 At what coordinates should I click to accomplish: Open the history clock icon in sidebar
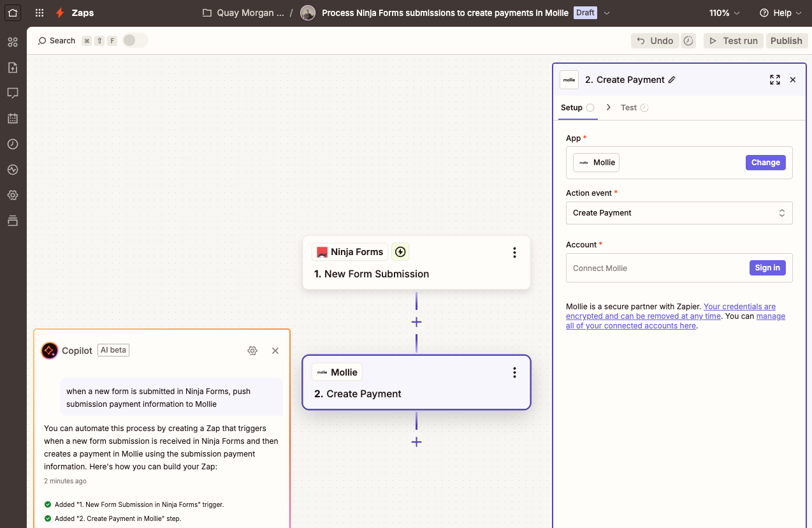click(x=13, y=144)
